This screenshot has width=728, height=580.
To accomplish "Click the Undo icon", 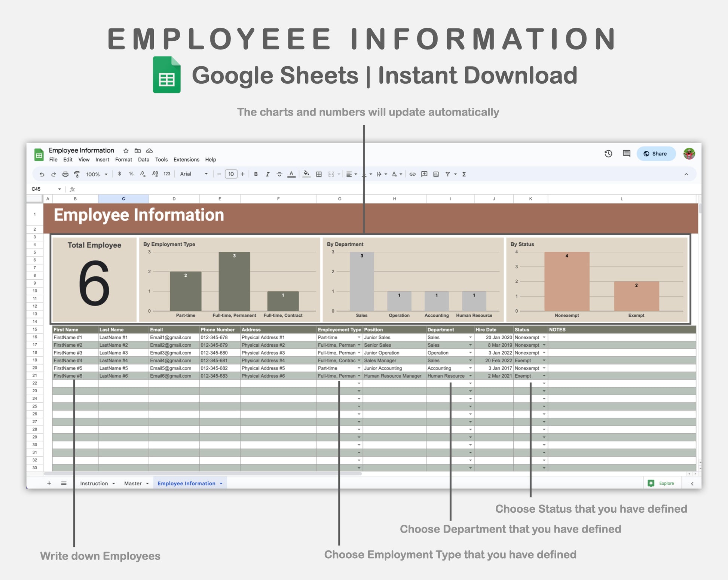I will click(42, 174).
